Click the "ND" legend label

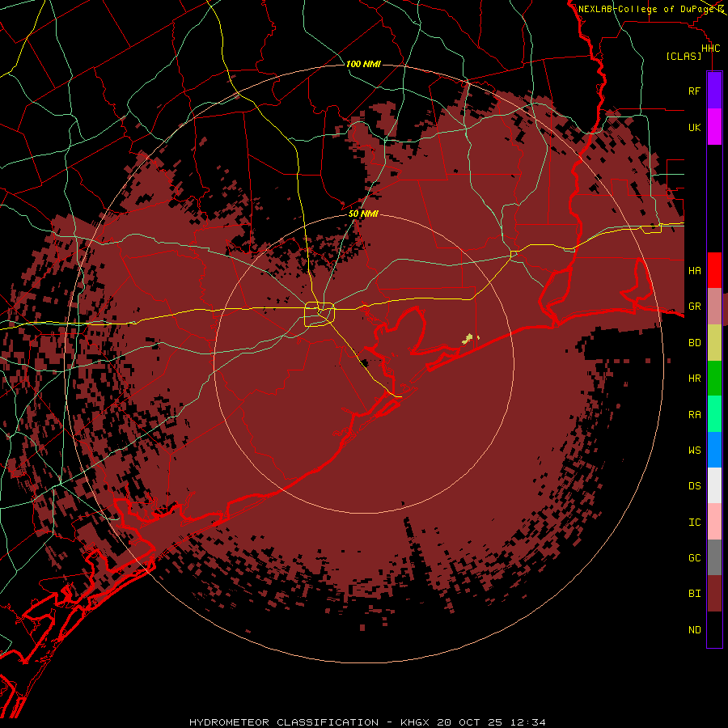click(694, 630)
